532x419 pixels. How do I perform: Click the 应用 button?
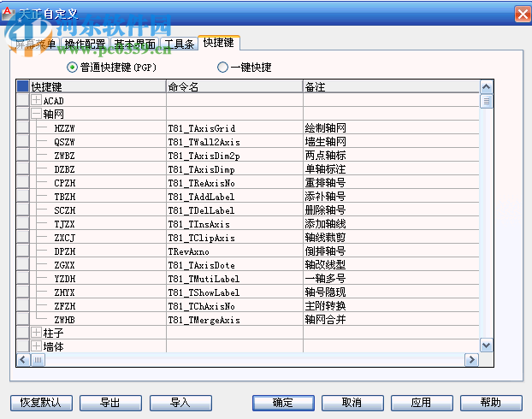pyautogui.click(x=422, y=403)
